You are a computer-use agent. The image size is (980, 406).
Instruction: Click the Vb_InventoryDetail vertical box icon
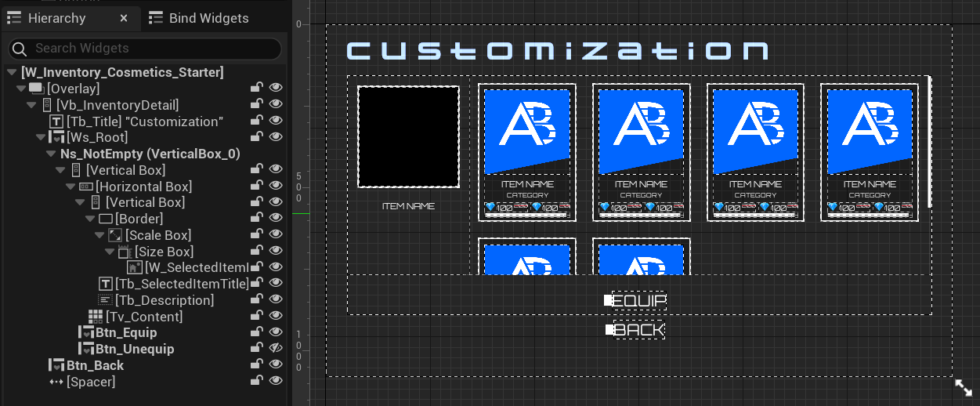click(x=46, y=105)
